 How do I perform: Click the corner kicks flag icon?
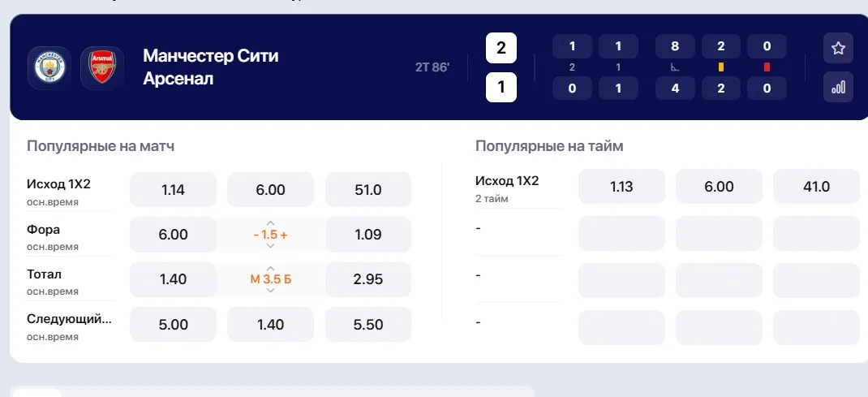[x=675, y=67]
